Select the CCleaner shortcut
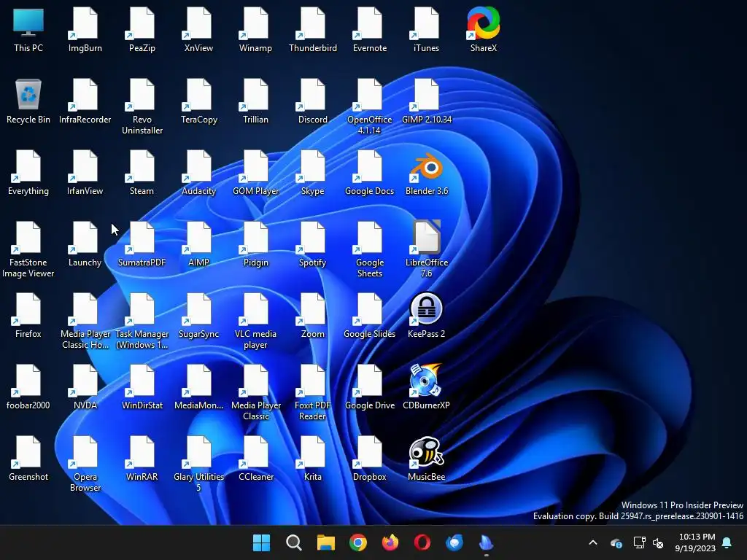The width and height of the screenshot is (747, 560). [255, 458]
